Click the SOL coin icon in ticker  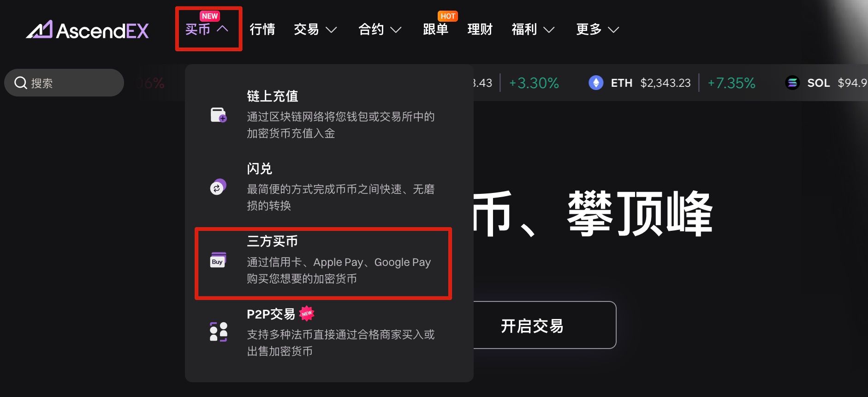[x=792, y=83]
